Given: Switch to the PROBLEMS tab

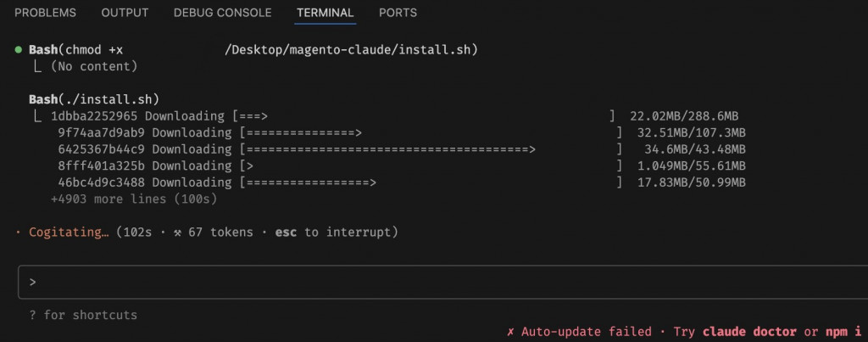Looking at the screenshot, I should [45, 13].
